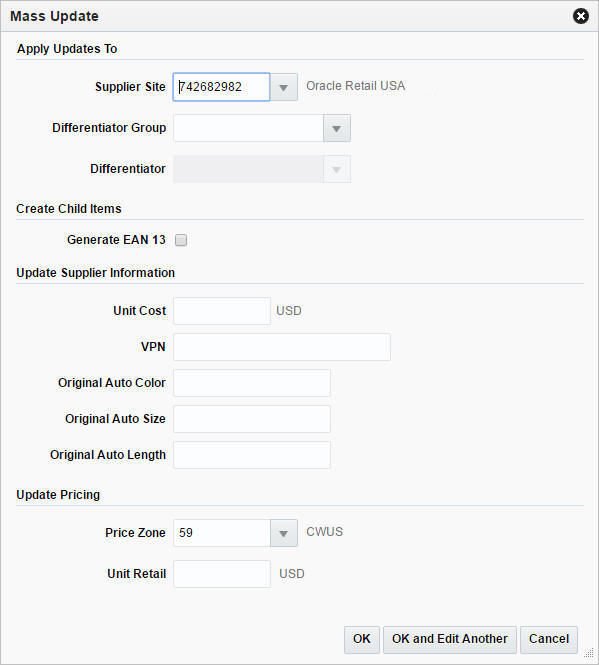Confirm with the OK button

362,640
